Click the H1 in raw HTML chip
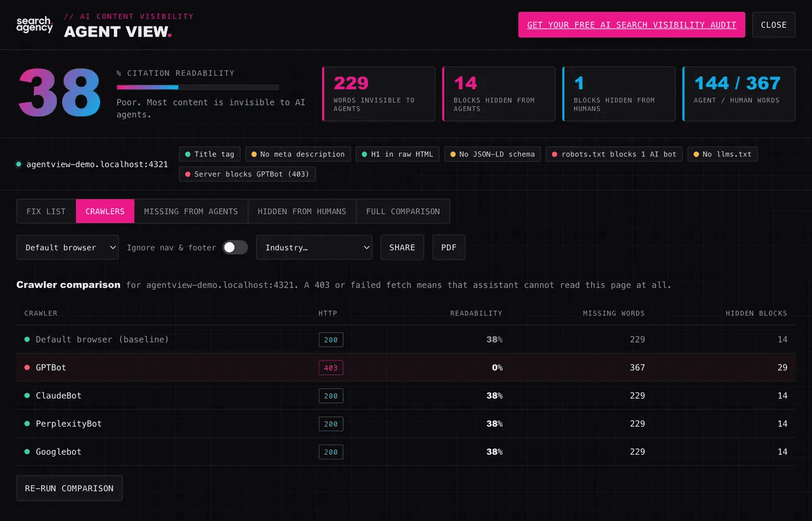Image resolution: width=812 pixels, height=521 pixels. [x=398, y=154]
